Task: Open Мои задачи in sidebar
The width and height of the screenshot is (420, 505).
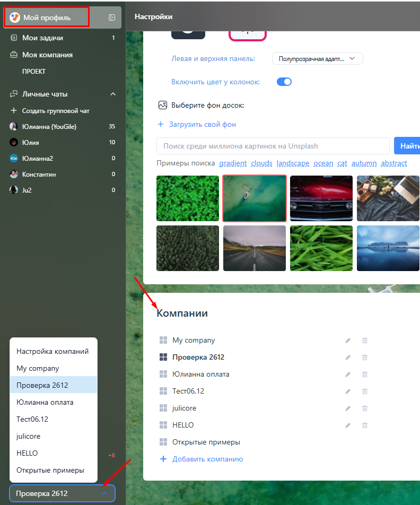Action: point(42,38)
